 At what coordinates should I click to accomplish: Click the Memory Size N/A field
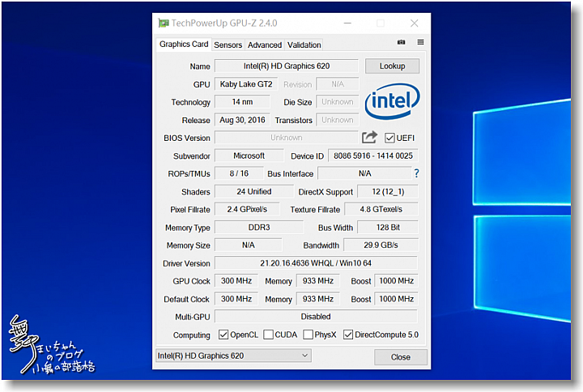point(249,245)
